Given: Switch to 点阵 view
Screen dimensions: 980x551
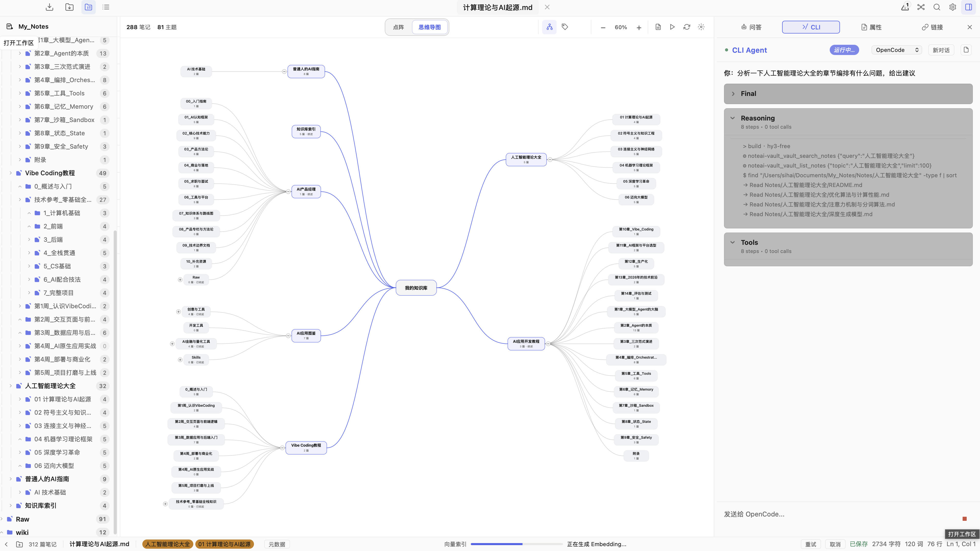Looking at the screenshot, I should 398,27.
